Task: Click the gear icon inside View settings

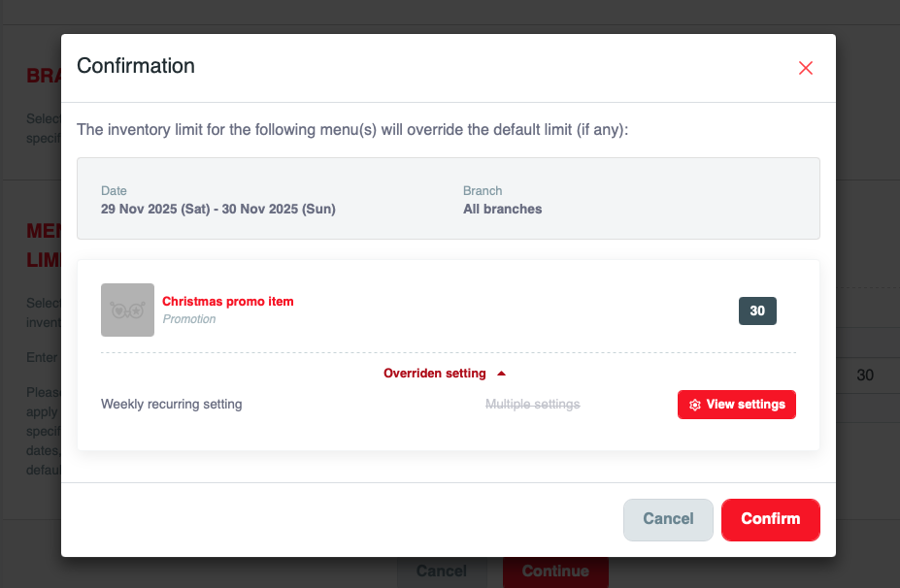Action: coord(695,405)
